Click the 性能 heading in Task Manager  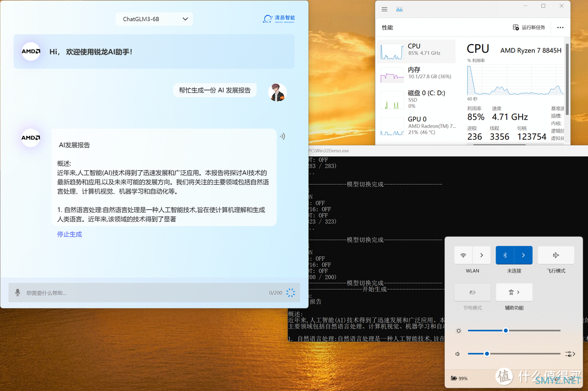[388, 27]
